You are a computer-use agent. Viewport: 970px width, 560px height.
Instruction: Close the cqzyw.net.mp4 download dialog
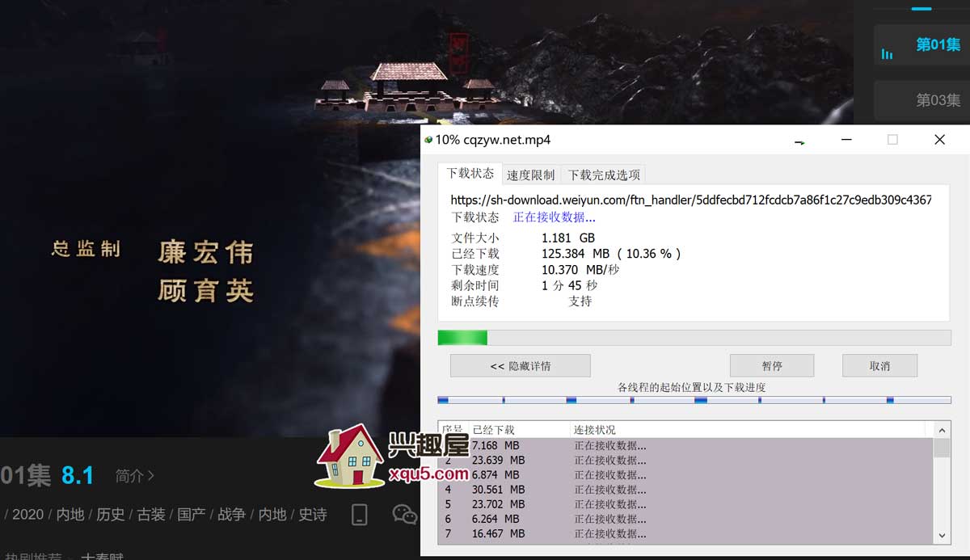[939, 140]
